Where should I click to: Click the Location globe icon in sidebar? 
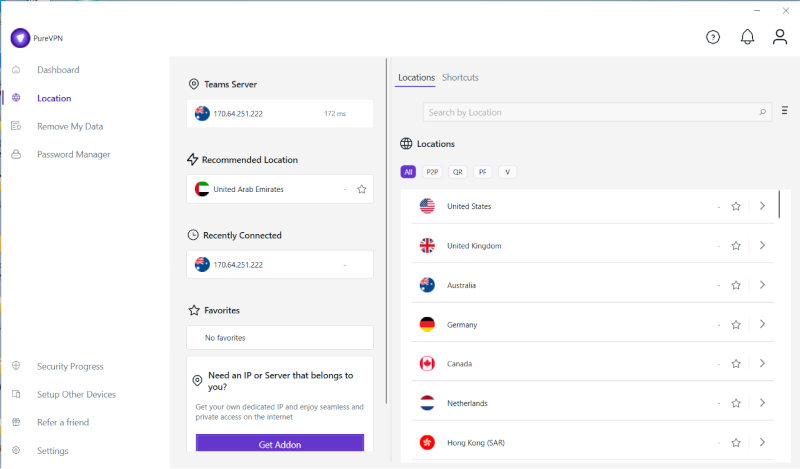click(x=16, y=97)
